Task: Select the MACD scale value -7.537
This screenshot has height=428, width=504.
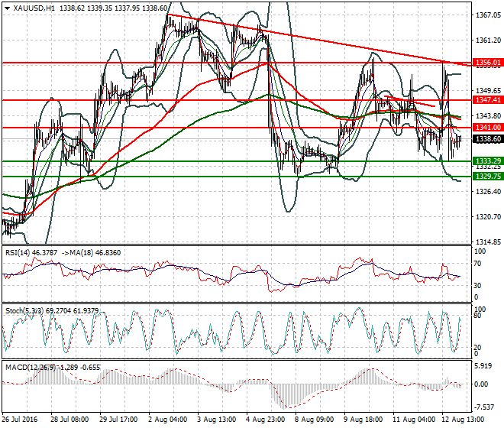Action: tap(484, 407)
